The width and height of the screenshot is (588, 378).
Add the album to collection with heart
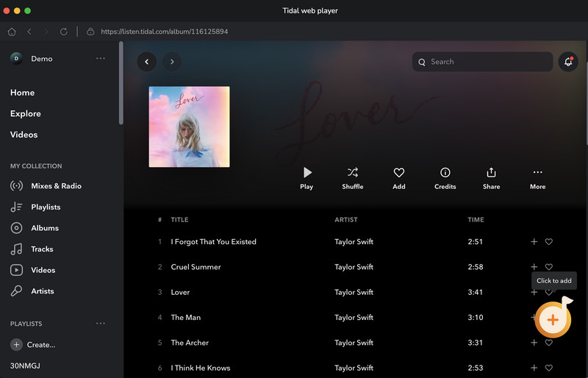(x=399, y=178)
